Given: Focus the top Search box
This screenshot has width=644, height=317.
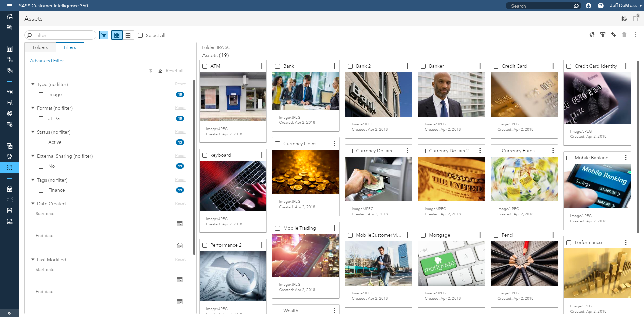Looking at the screenshot, I should pos(543,6).
